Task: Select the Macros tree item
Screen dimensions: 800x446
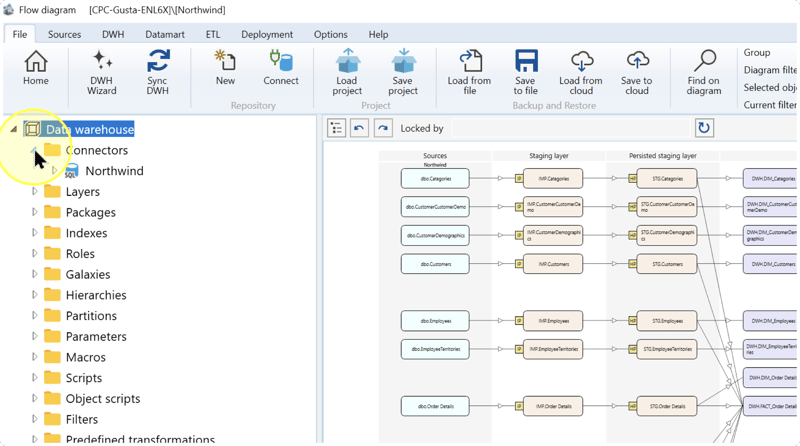Action: (x=86, y=357)
